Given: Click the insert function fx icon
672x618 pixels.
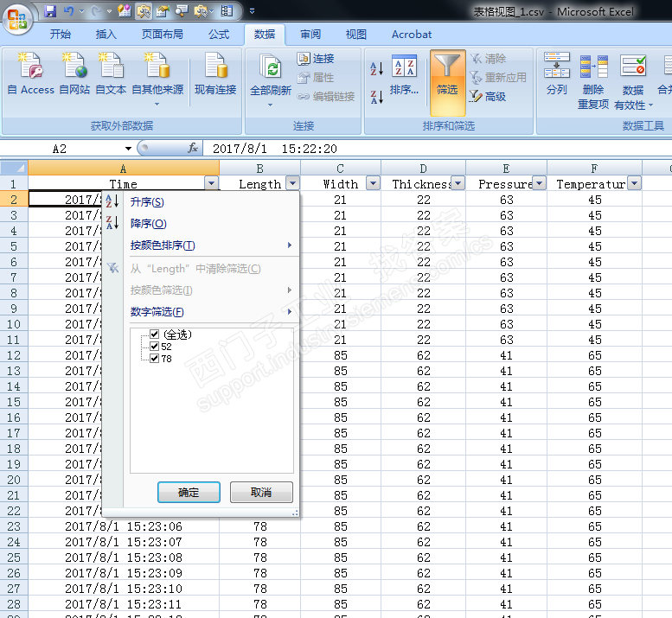Looking at the screenshot, I should click(x=193, y=148).
